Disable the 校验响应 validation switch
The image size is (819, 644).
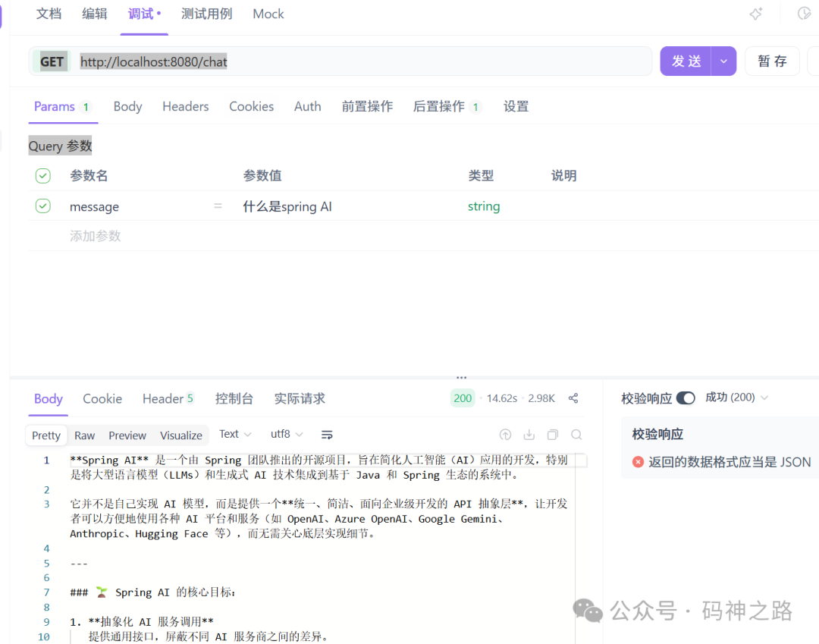686,397
